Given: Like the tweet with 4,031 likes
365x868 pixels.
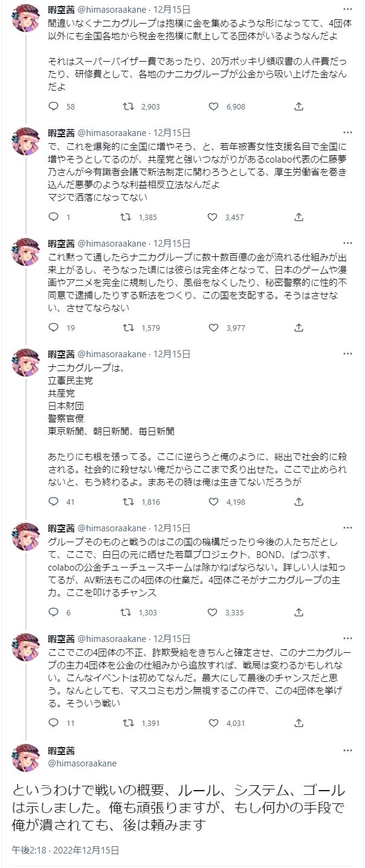Looking at the screenshot, I should (213, 723).
